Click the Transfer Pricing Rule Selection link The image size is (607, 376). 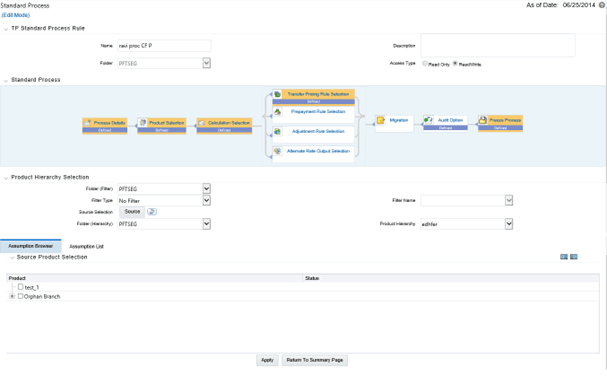coord(318,94)
